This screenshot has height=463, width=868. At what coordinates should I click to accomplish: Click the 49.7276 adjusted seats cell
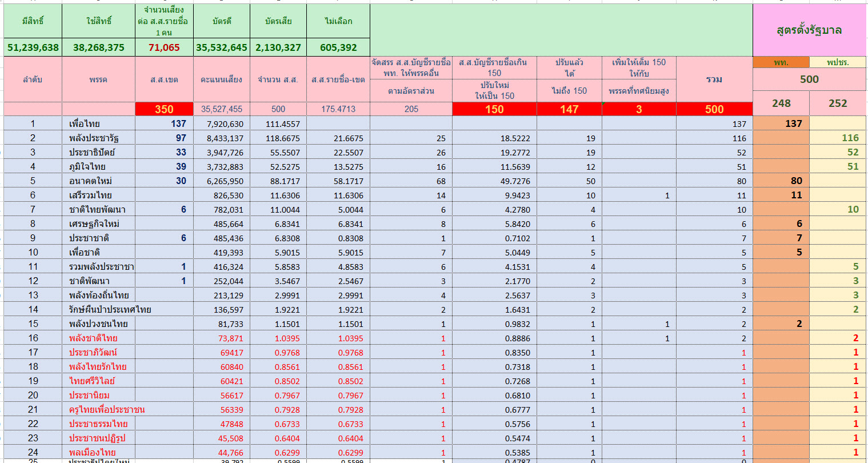pyautogui.click(x=494, y=181)
